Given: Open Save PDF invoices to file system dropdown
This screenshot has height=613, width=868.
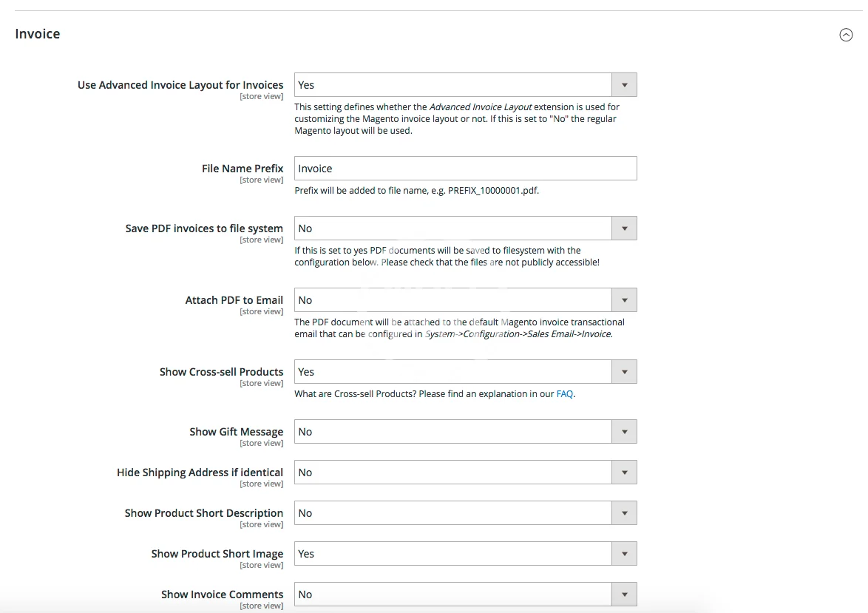Looking at the screenshot, I should click(452, 228).
